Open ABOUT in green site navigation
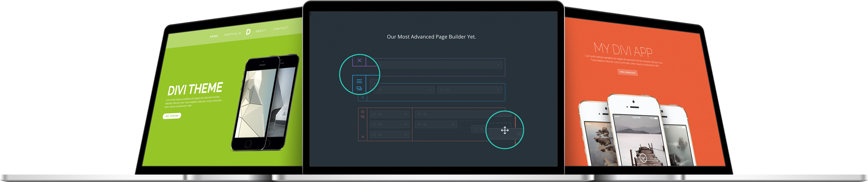868x182 pixels. 261,31
